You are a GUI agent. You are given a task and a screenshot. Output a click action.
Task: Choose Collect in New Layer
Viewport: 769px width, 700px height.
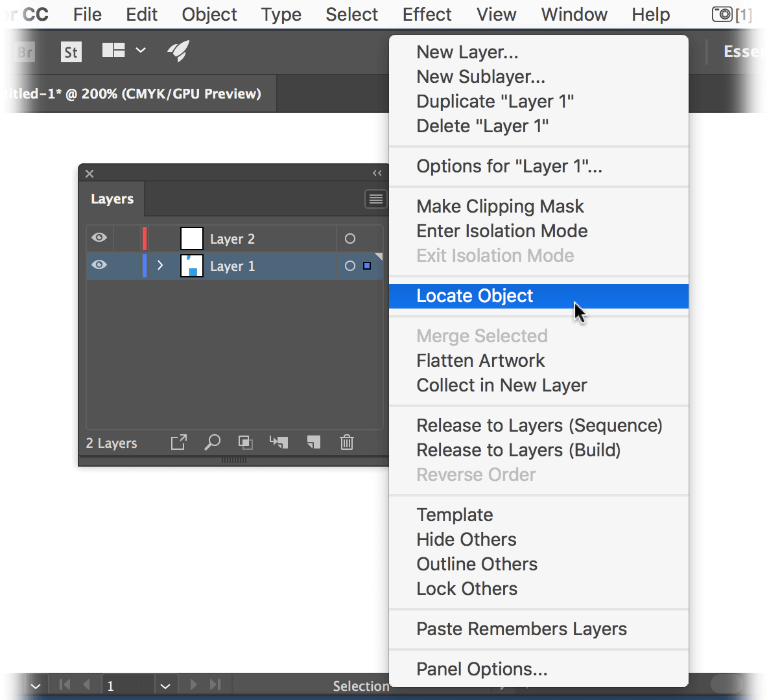coord(539,385)
